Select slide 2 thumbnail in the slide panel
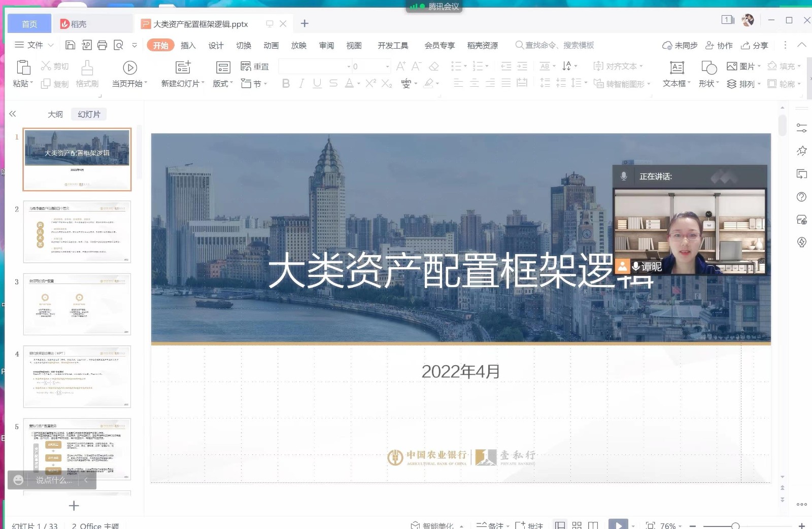 (77, 232)
